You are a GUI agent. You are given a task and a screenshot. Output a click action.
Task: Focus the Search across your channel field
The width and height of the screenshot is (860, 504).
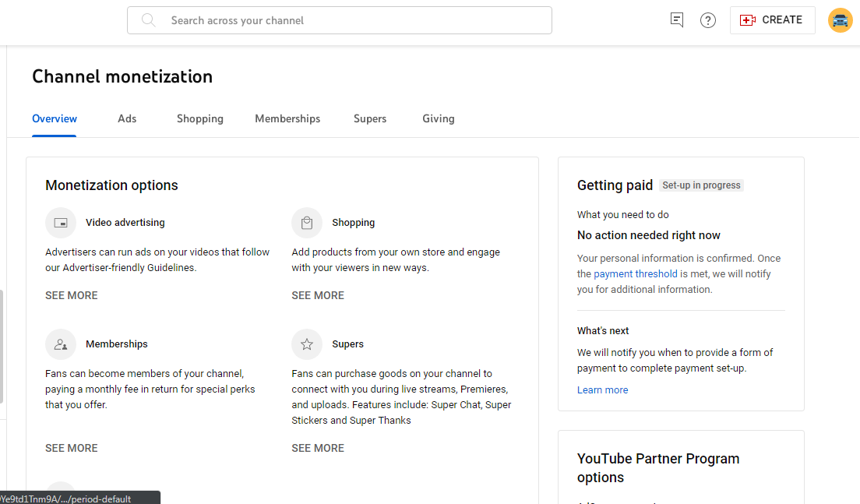point(340,20)
